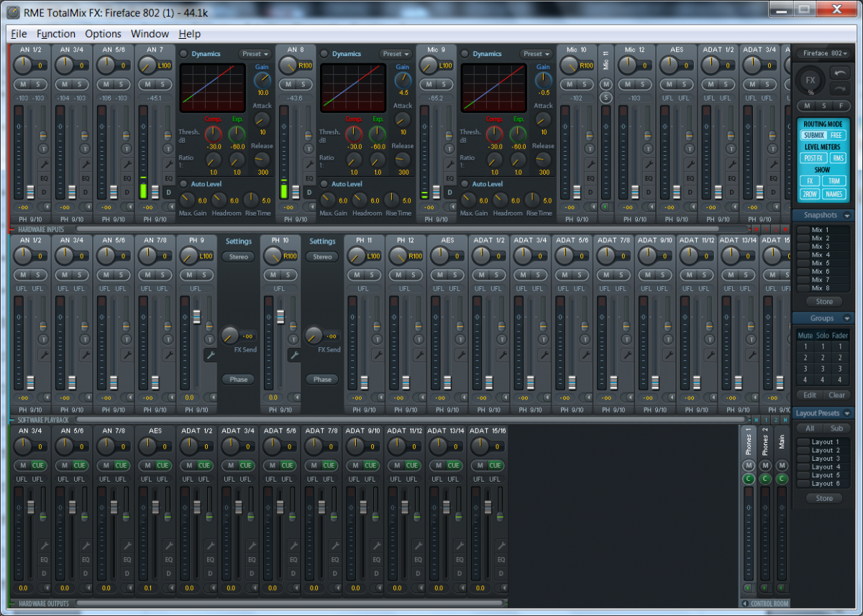Toggle CUE on hardware output AN 3/4
This screenshot has width=863, height=616.
38,465
